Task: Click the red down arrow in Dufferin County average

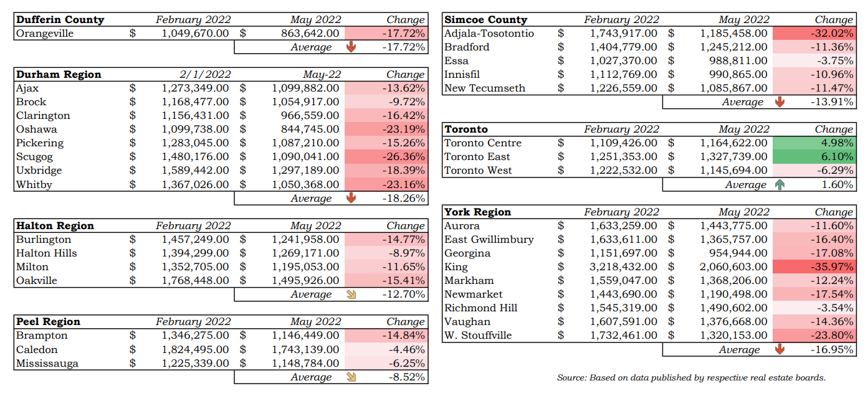Action: pyautogui.click(x=351, y=47)
